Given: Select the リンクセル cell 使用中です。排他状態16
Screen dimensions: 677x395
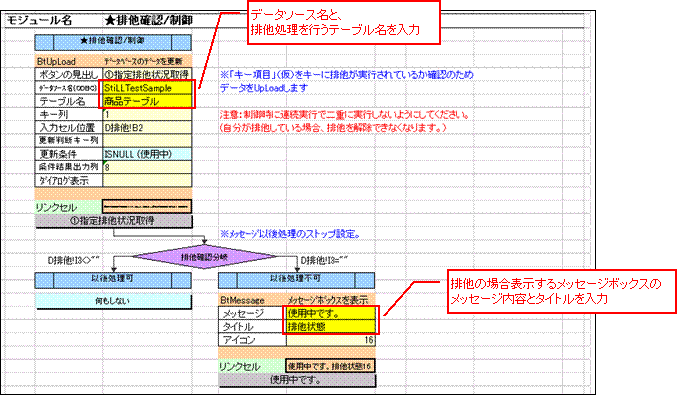Looking at the screenshot, I should [330, 366].
